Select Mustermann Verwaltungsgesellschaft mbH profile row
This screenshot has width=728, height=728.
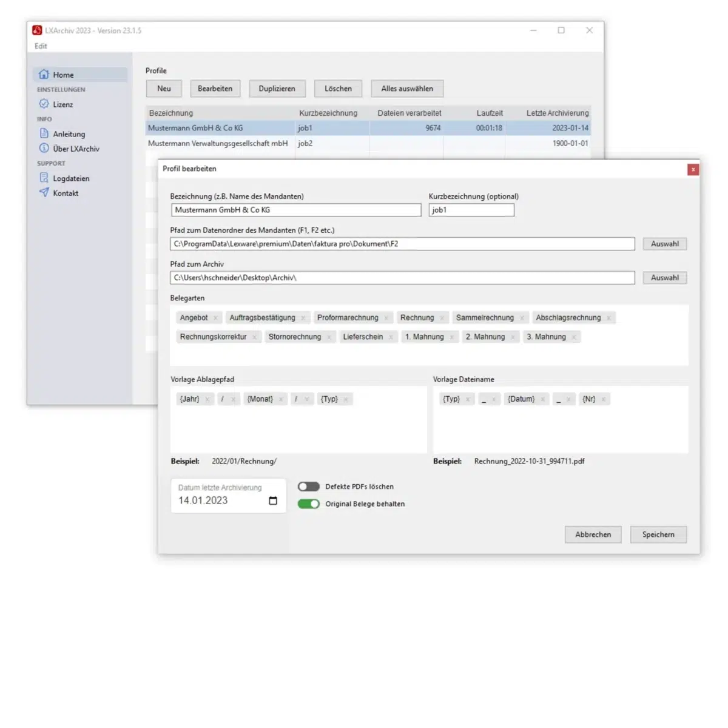pyautogui.click(x=218, y=144)
